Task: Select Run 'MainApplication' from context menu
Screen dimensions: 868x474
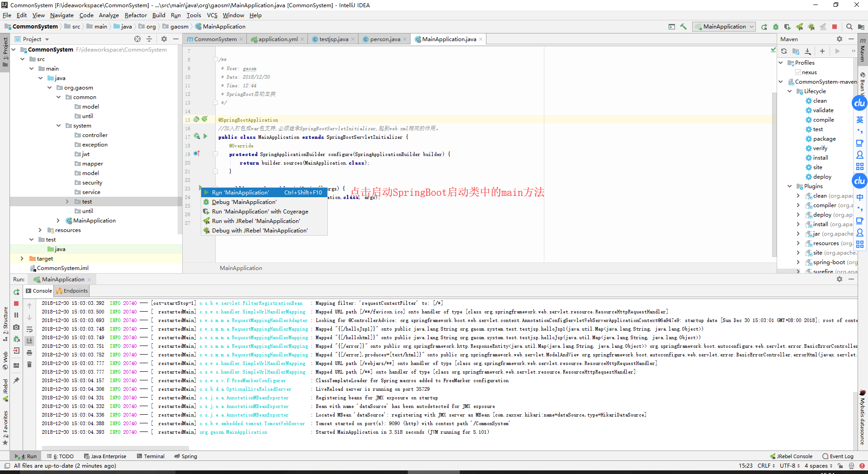Action: (264, 193)
